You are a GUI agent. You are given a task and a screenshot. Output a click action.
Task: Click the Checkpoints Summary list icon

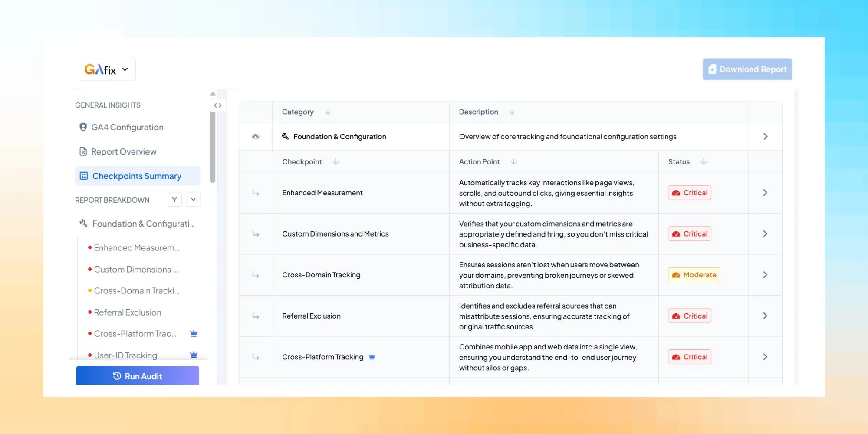(x=83, y=175)
